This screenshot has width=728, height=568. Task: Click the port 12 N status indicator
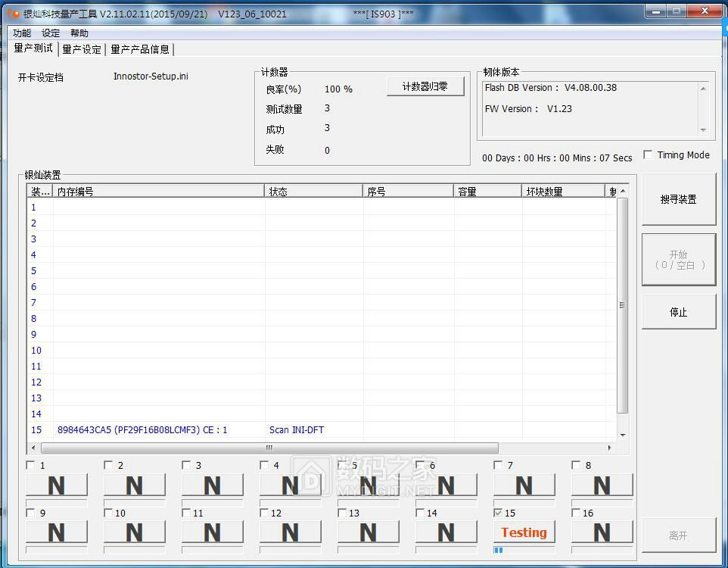coord(291,532)
